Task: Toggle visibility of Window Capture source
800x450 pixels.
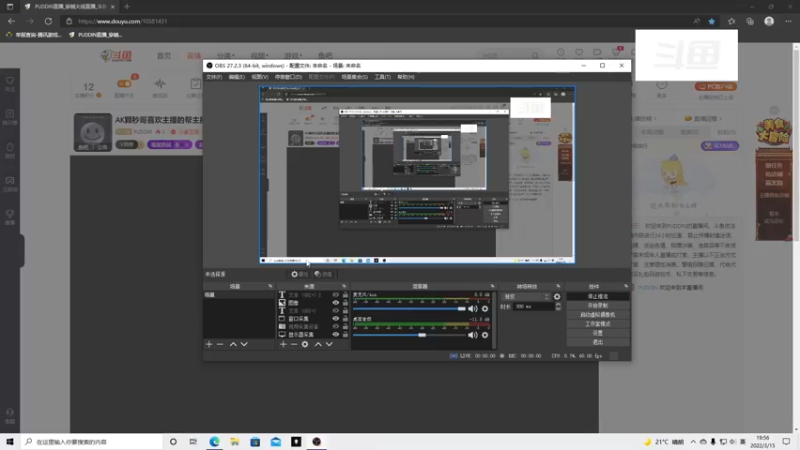Action: [336, 318]
